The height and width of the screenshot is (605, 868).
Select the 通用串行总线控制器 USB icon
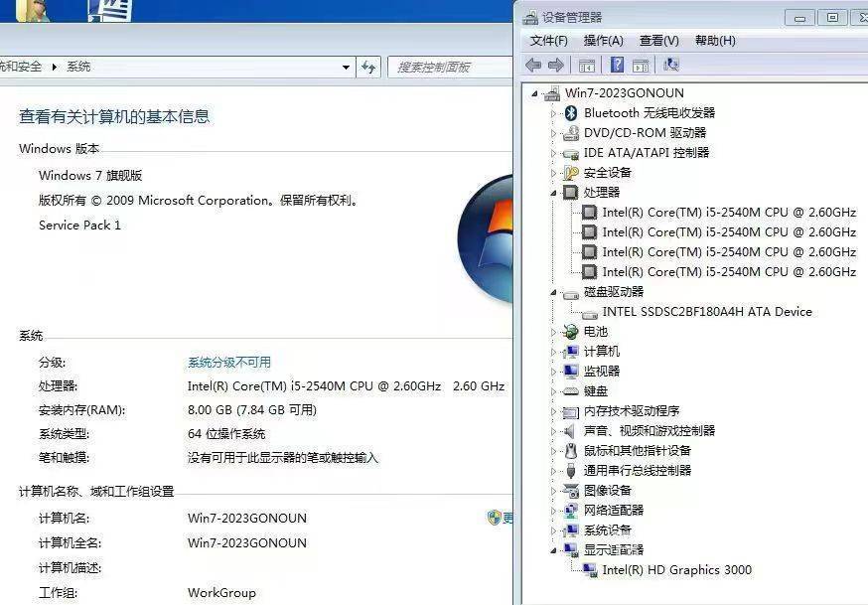point(571,471)
